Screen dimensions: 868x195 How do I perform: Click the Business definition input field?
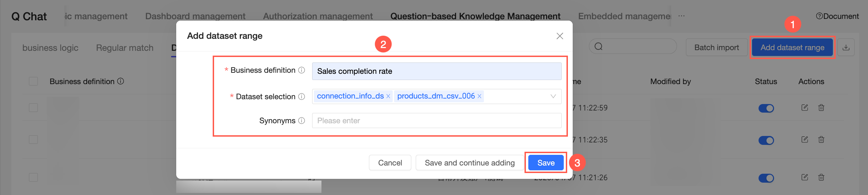point(437,71)
